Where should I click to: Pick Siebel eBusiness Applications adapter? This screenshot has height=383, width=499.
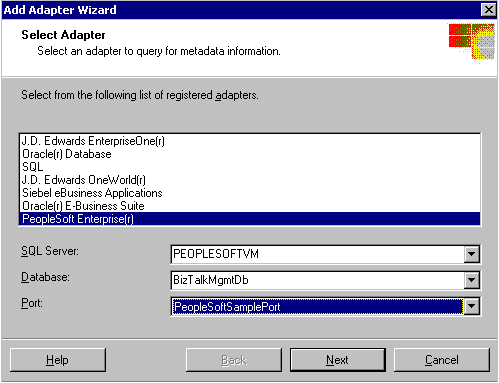pyautogui.click(x=250, y=193)
